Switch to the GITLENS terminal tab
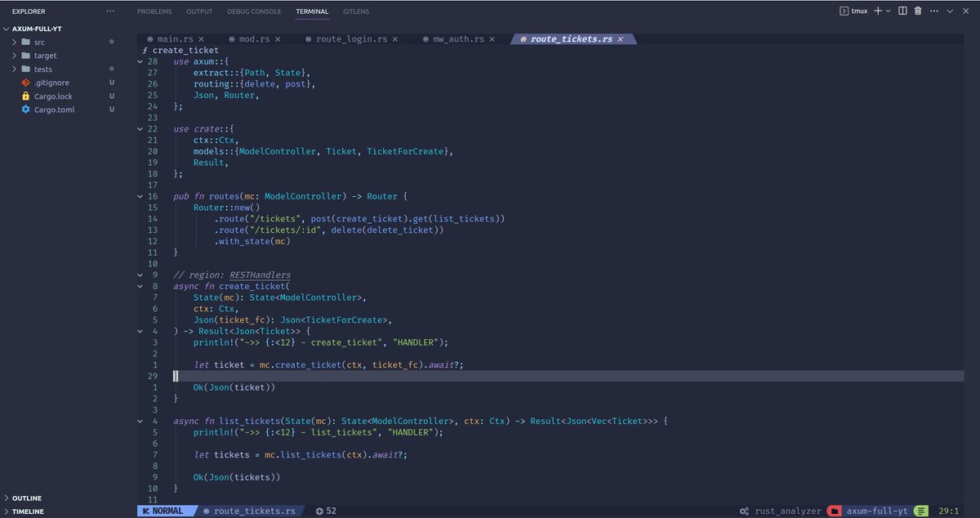This screenshot has width=980, height=518. point(354,11)
